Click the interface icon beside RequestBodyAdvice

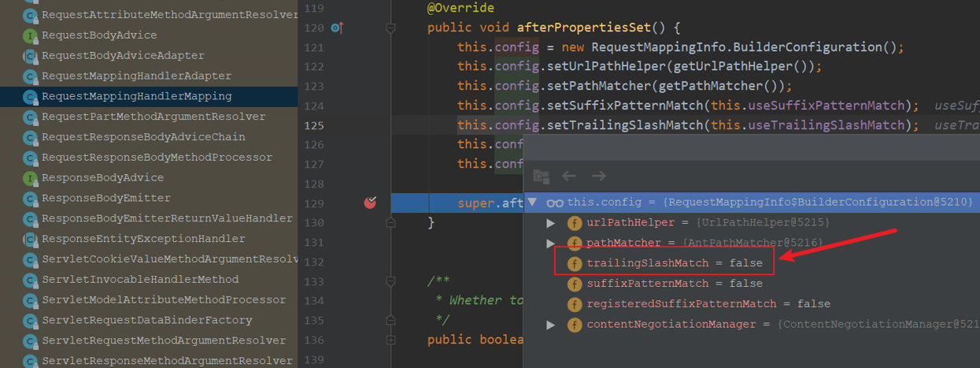(x=31, y=35)
